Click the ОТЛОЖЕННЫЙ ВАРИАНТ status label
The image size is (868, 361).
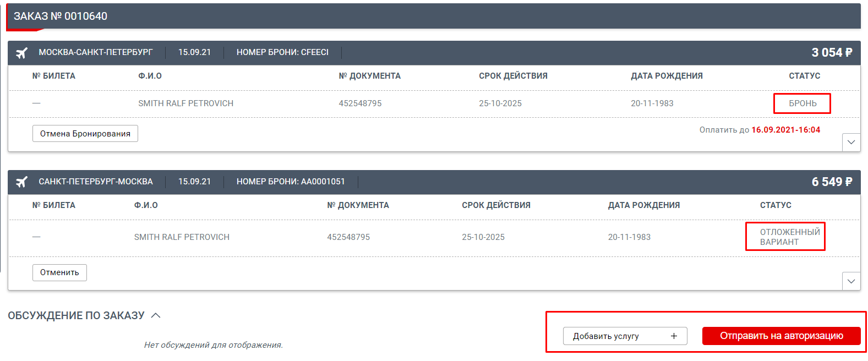pos(789,237)
